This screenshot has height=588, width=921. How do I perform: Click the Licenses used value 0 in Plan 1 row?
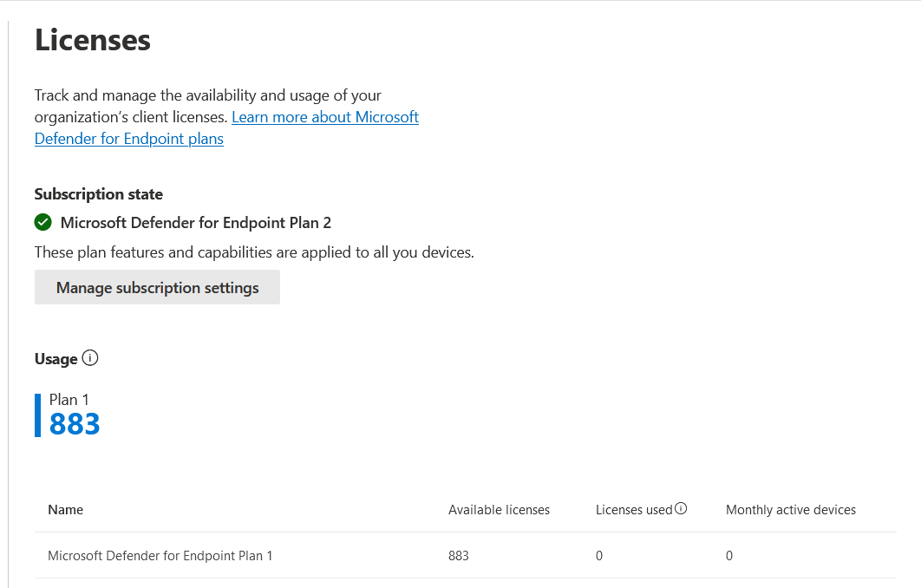tap(599, 556)
